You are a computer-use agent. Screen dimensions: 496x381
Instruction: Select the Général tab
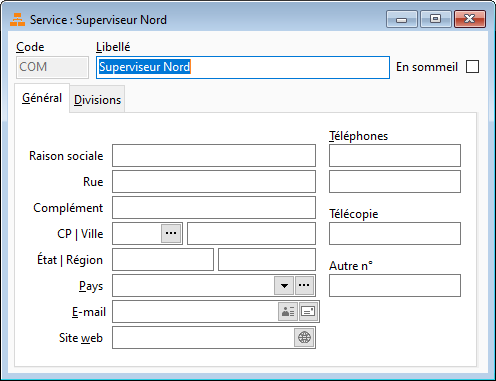(42, 98)
